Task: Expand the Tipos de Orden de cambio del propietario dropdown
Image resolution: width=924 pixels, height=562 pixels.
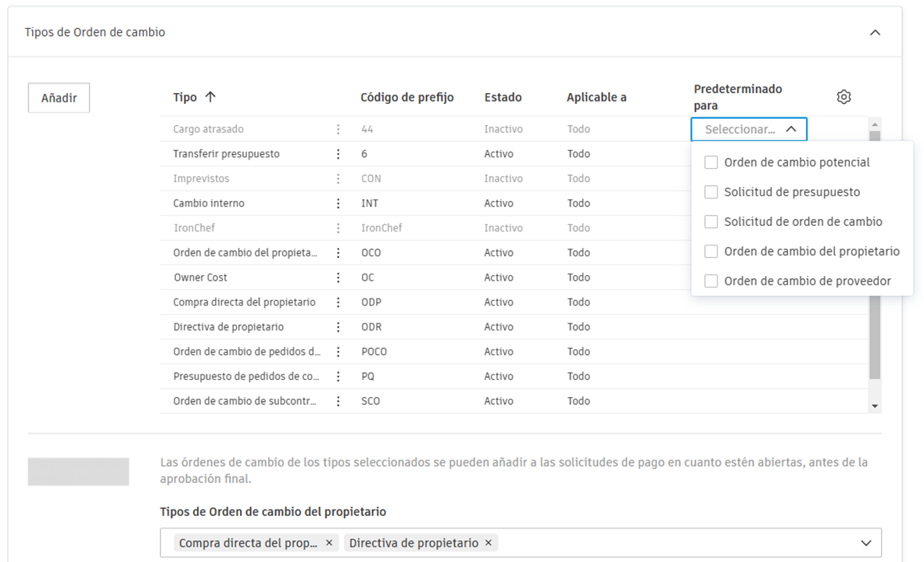Action: click(x=865, y=542)
